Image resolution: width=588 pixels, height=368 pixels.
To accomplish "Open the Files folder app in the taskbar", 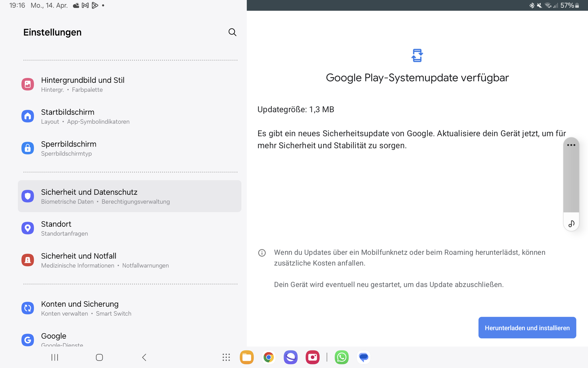I will [247, 357].
